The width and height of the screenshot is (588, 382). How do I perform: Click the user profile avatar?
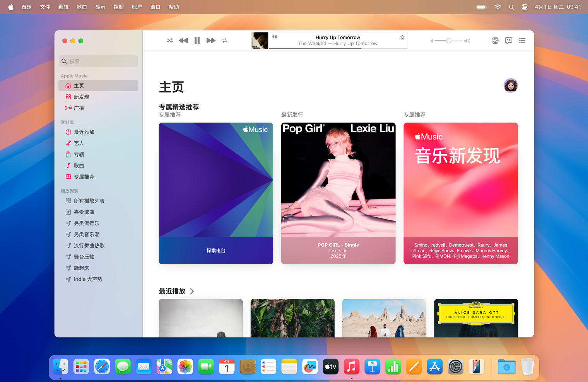tap(510, 85)
